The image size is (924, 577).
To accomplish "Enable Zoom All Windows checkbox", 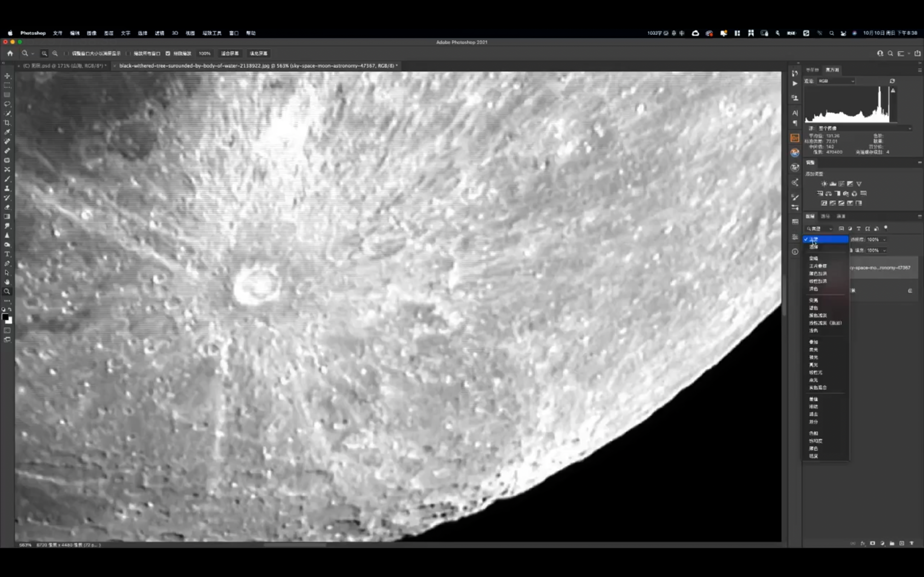I will (x=128, y=53).
